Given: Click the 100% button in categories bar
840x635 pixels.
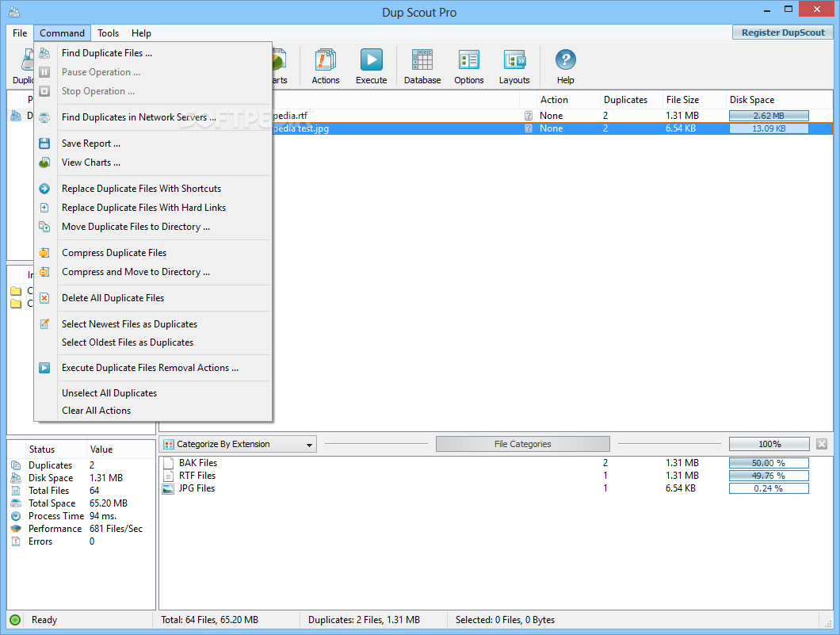Looking at the screenshot, I should (769, 444).
